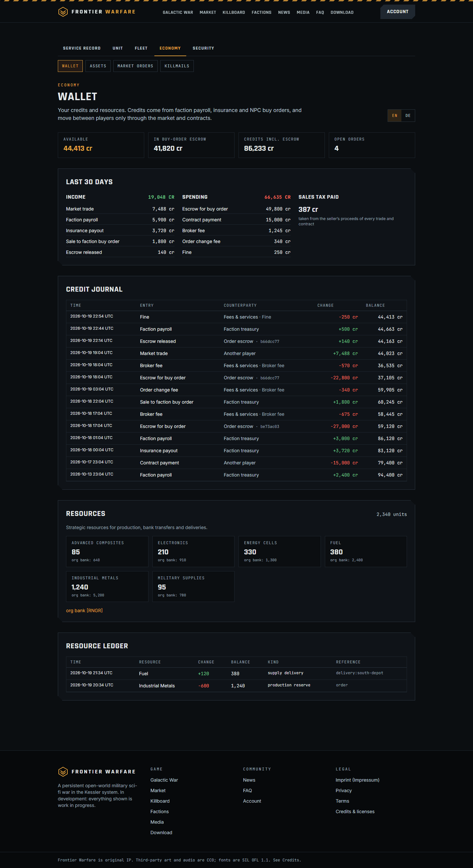Go to Killboard in the top navigation

click(x=234, y=12)
